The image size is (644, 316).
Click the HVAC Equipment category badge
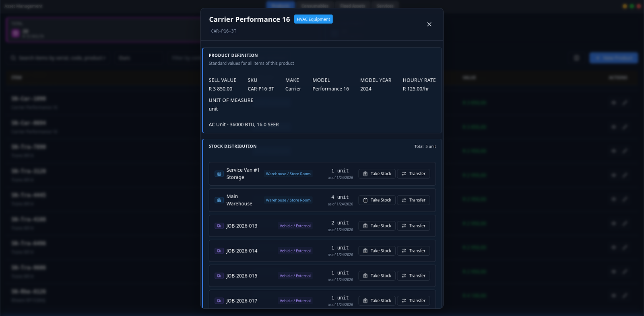313,19
